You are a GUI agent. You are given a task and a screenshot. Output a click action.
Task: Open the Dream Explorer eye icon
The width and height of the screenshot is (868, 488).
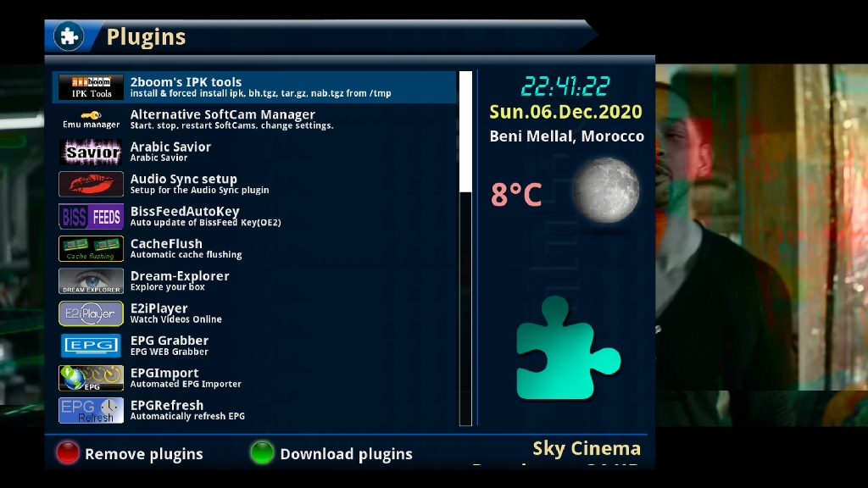92,281
